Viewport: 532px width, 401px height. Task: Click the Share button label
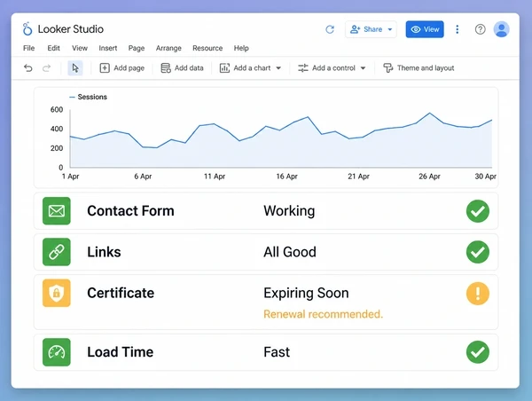(373, 29)
